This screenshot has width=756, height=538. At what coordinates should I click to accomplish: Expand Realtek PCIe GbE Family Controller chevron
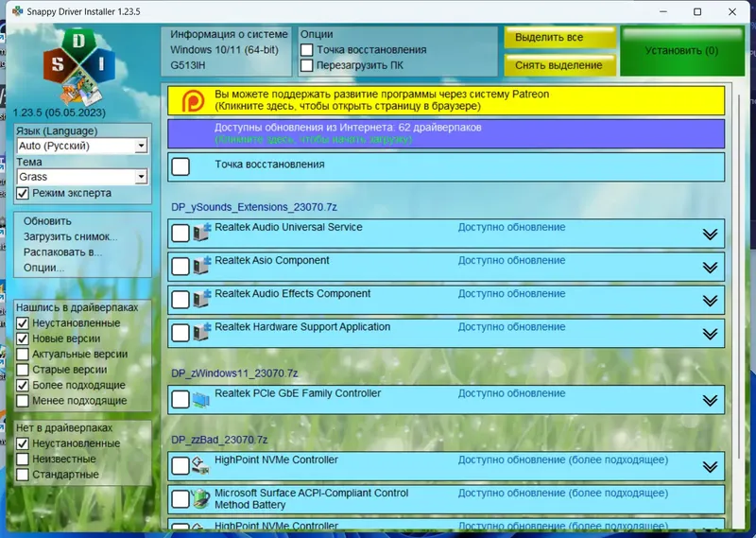tap(710, 401)
